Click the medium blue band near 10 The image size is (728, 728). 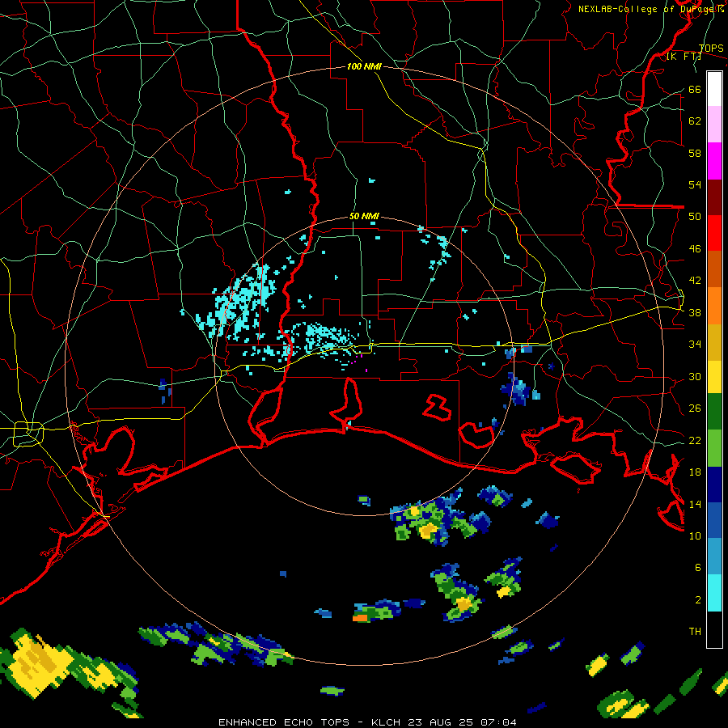coord(714,520)
